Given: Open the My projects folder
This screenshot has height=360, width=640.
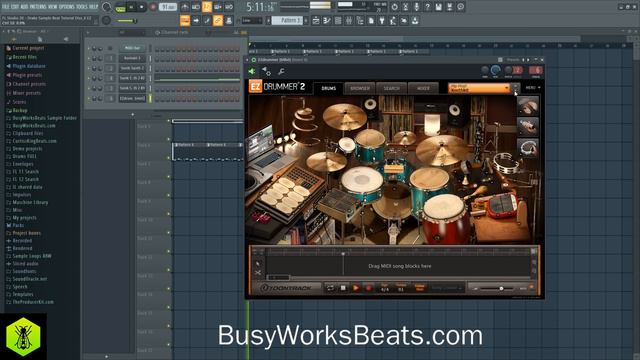Looking at the screenshot, I should coord(24,218).
